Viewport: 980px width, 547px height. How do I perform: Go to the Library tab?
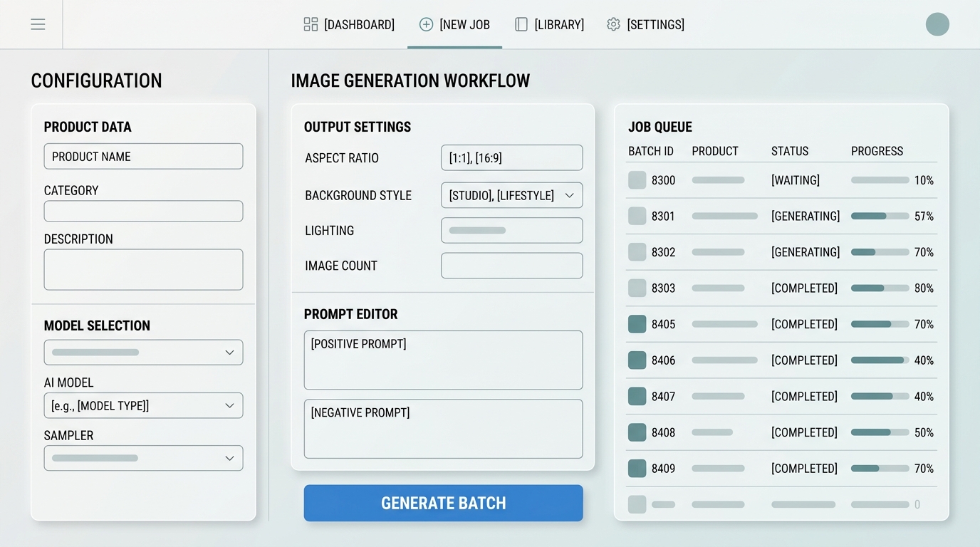[549, 24]
